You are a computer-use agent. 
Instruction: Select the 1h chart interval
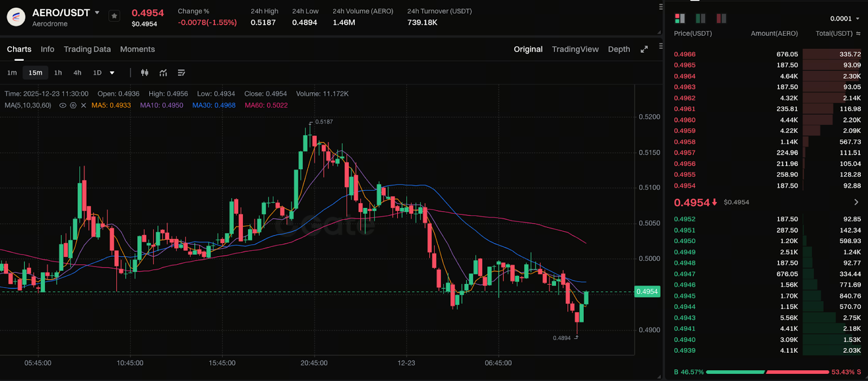tap(58, 73)
